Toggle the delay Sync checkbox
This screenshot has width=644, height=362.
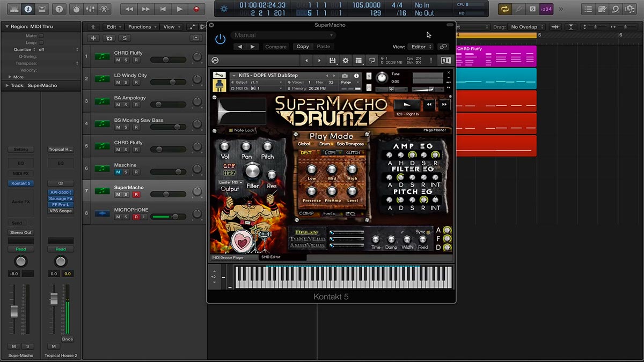tap(427, 232)
